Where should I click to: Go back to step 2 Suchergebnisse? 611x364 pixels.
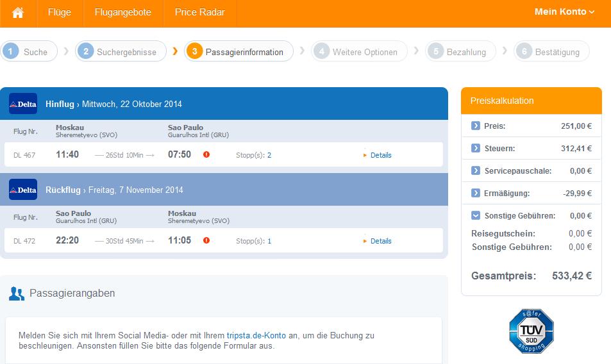[121, 51]
